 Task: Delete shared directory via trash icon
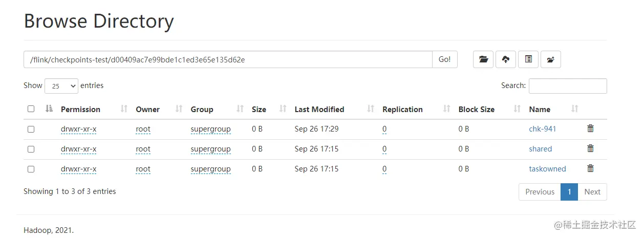pyautogui.click(x=590, y=148)
